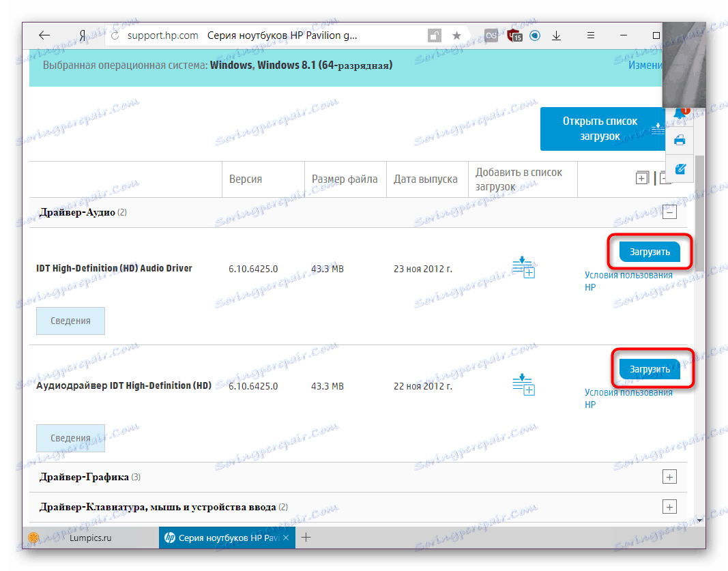The height and width of the screenshot is (571, 728).
Task: Close the HP Pavilion tab
Action: pyautogui.click(x=286, y=538)
